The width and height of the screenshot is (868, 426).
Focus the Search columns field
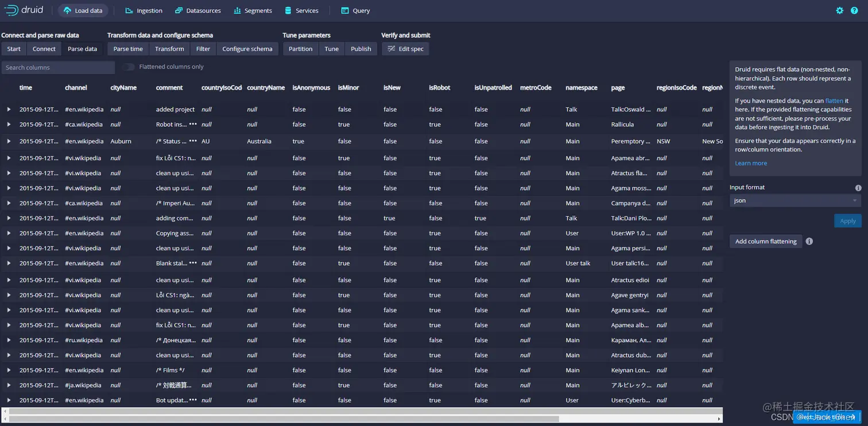(x=58, y=67)
